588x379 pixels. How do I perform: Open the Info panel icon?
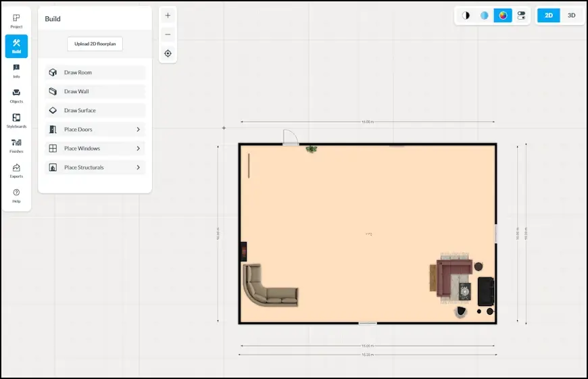[16, 71]
